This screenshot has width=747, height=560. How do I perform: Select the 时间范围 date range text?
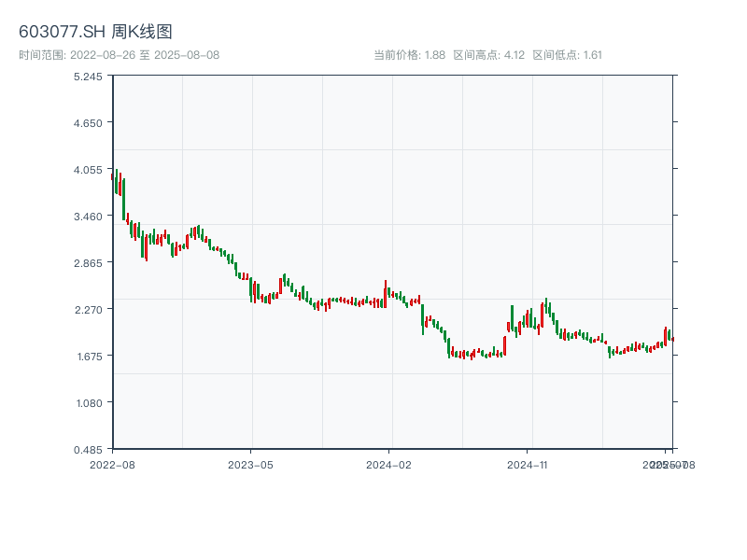click(x=119, y=54)
